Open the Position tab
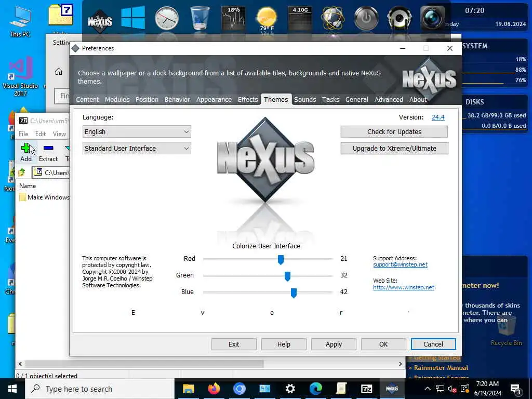This screenshot has height=399, width=532. click(147, 99)
